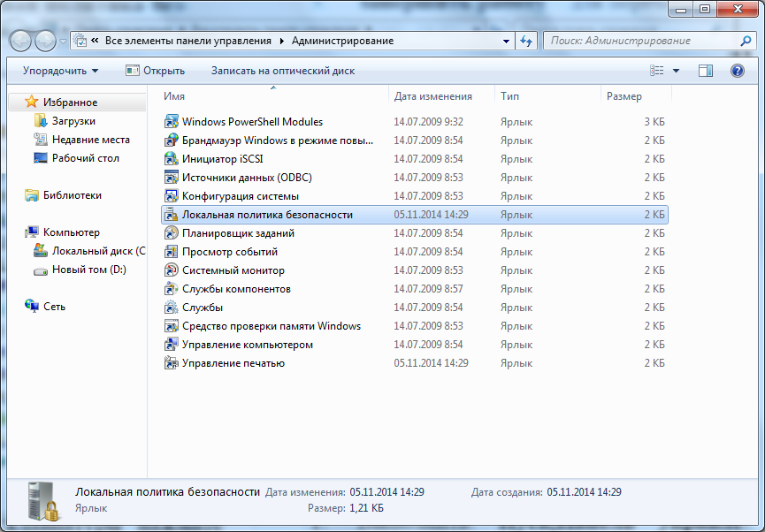Click the Размер 1,21 КБ value

point(366,508)
